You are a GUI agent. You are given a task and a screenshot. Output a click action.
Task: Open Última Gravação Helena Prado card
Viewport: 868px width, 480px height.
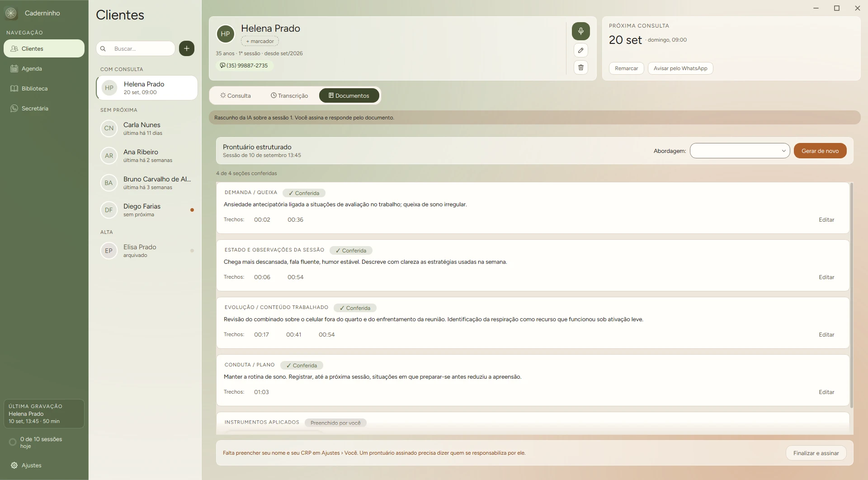[x=44, y=413]
